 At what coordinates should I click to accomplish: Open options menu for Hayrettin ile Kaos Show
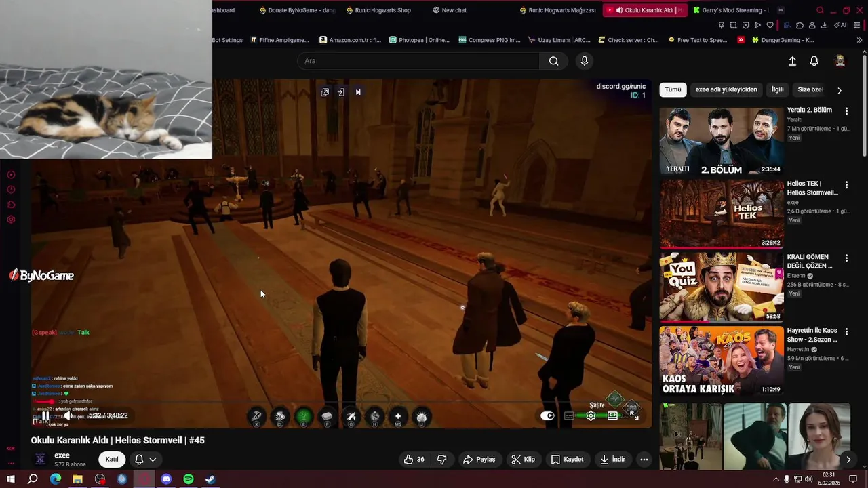tap(846, 331)
